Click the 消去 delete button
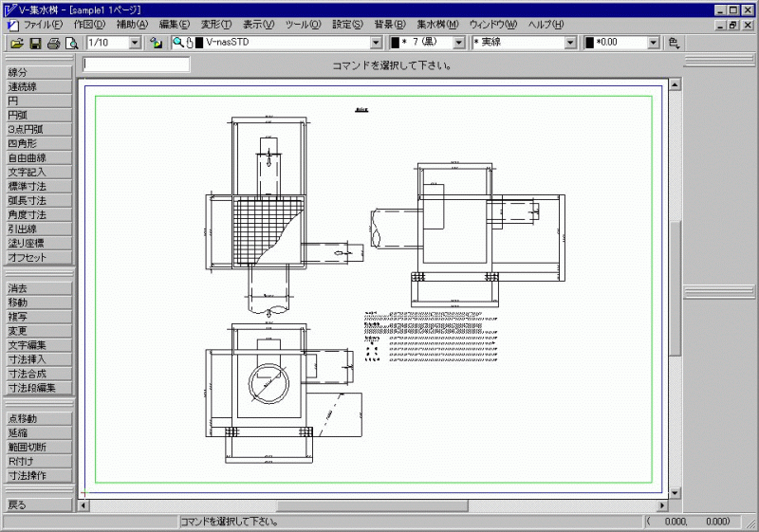Viewport: 759px width, 532px height. point(37,287)
